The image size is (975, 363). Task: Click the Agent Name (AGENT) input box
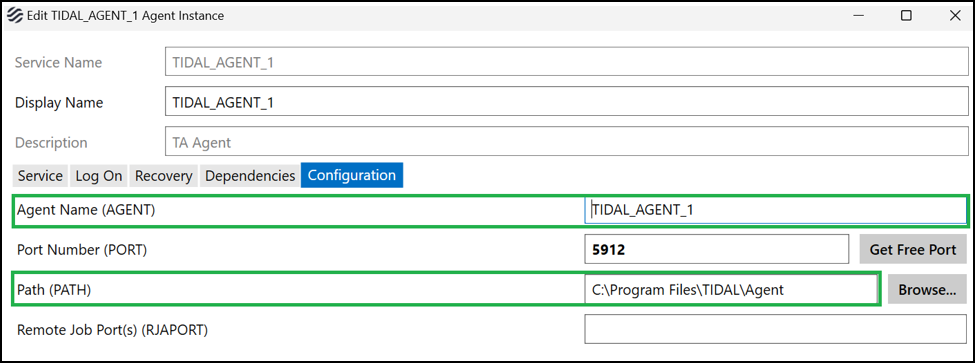pos(775,210)
